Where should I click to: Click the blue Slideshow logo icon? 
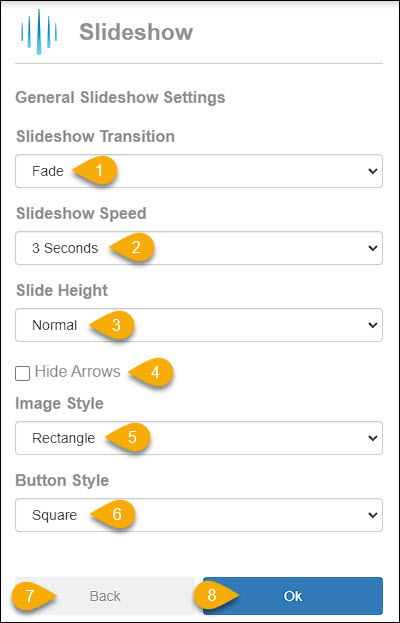(39, 32)
